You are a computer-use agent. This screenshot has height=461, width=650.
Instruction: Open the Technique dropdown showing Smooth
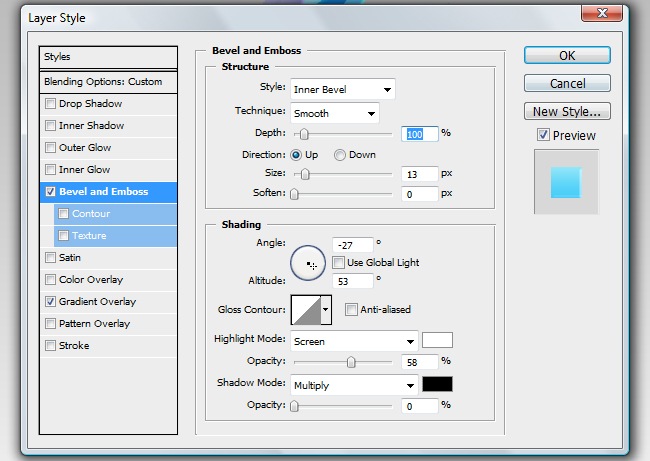coord(334,113)
